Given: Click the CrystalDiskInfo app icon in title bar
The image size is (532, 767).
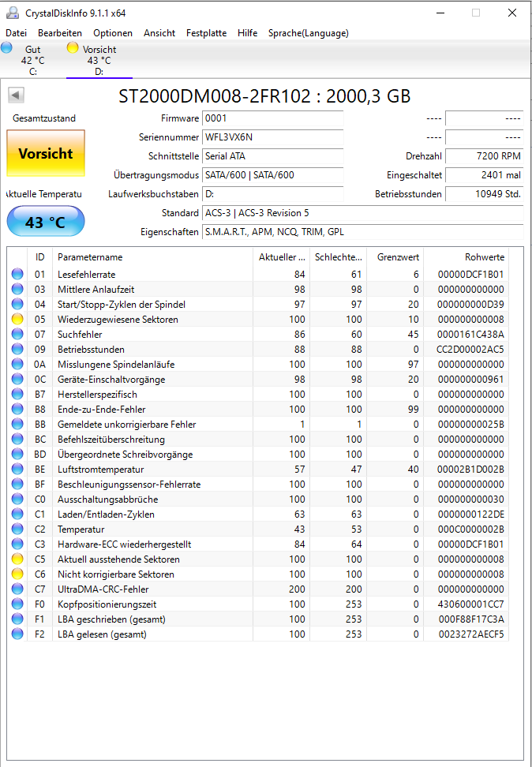Looking at the screenshot, I should coord(13,13).
